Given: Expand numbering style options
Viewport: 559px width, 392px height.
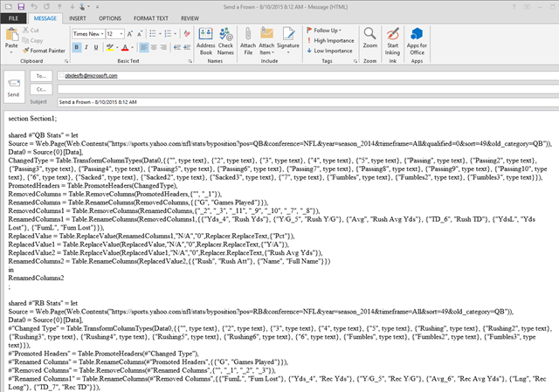Looking at the screenshot, I should click(x=175, y=34).
